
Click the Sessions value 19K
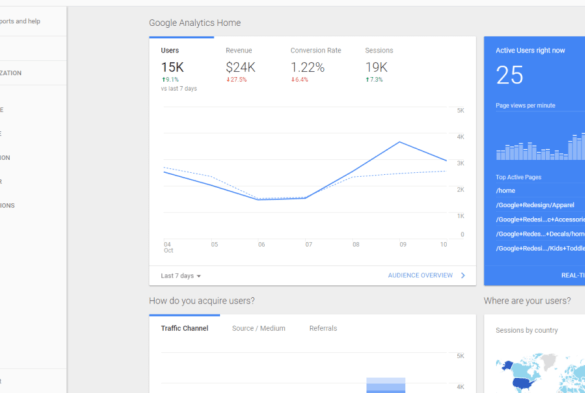click(376, 68)
